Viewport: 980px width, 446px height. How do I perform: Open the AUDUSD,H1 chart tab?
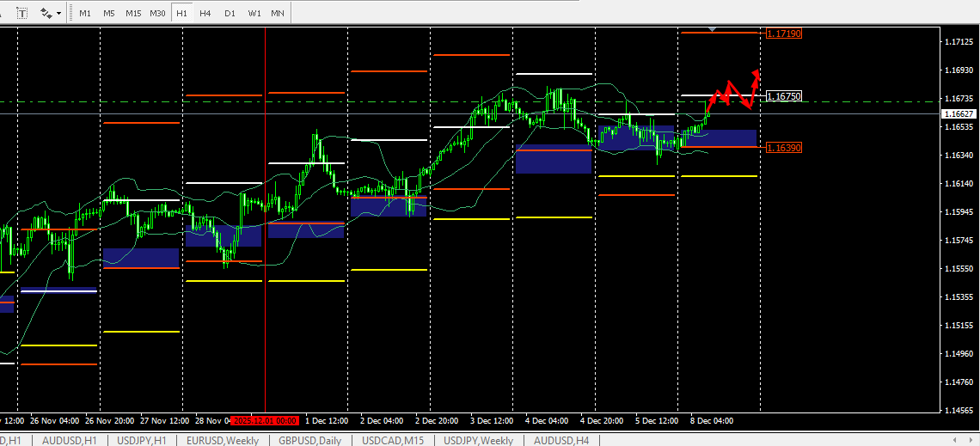click(70, 440)
